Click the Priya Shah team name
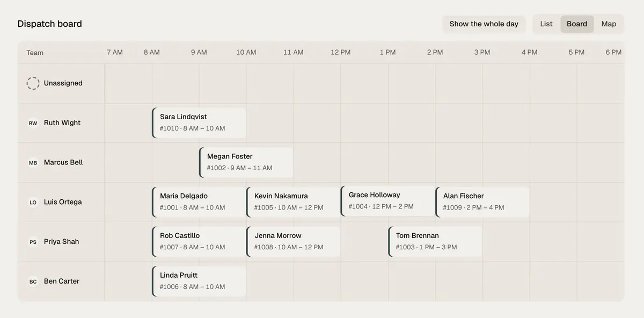644x318 pixels. click(x=61, y=242)
